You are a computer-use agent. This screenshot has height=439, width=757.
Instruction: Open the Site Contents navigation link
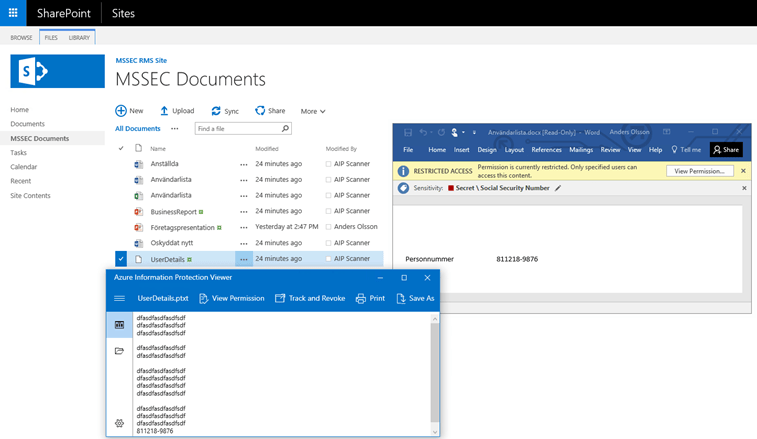(x=30, y=195)
